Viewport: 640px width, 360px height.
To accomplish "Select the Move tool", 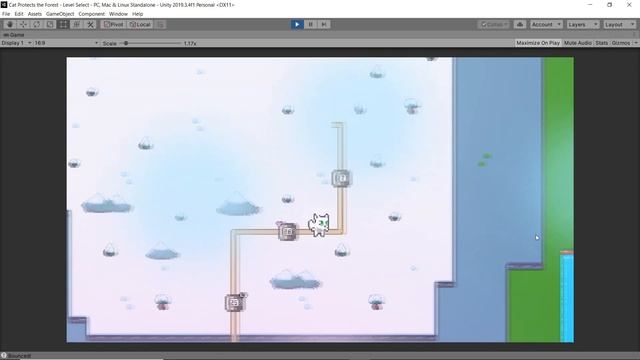I will click(23, 24).
